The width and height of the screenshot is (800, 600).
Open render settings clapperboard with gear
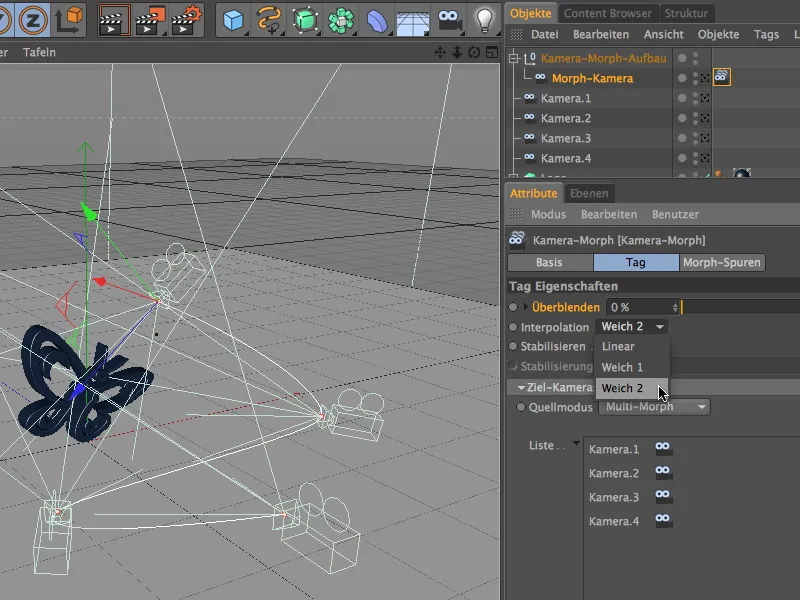click(x=187, y=18)
